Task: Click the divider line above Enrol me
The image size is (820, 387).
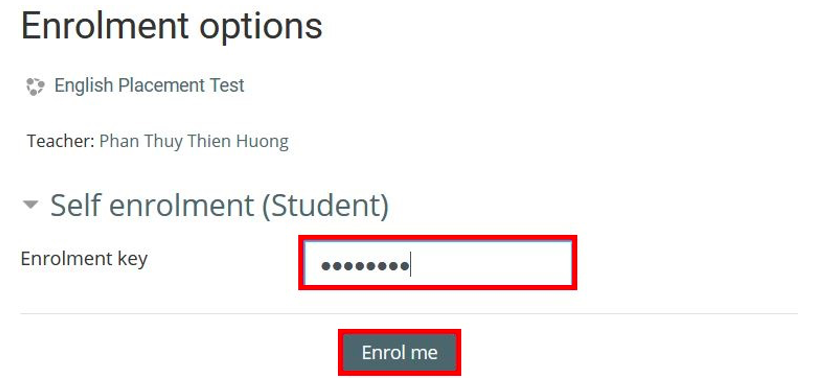Action: click(x=409, y=314)
